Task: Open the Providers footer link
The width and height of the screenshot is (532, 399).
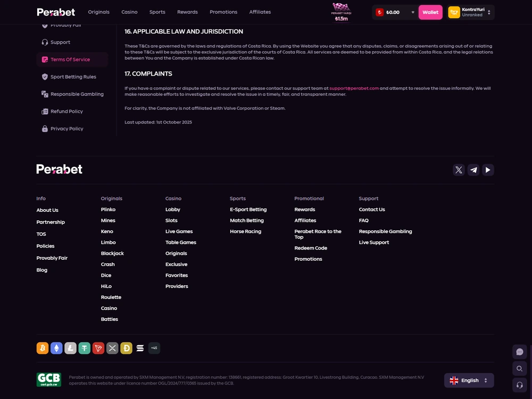Action: click(x=177, y=286)
